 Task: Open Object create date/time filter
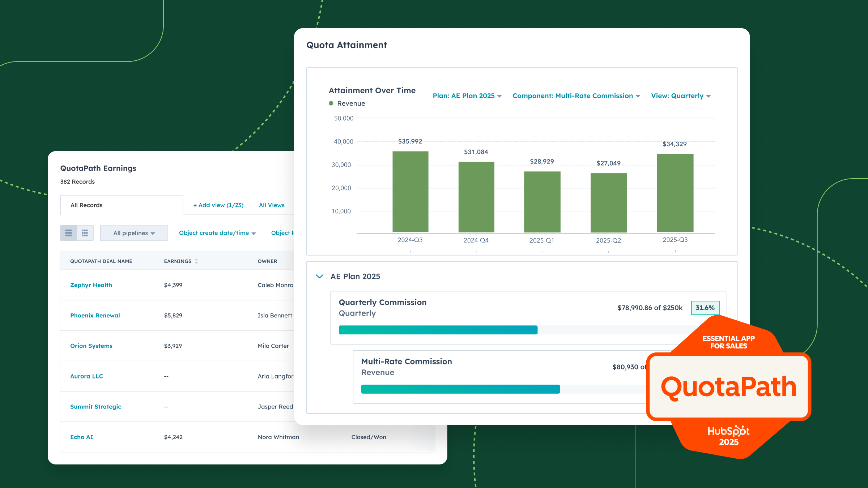coord(217,233)
